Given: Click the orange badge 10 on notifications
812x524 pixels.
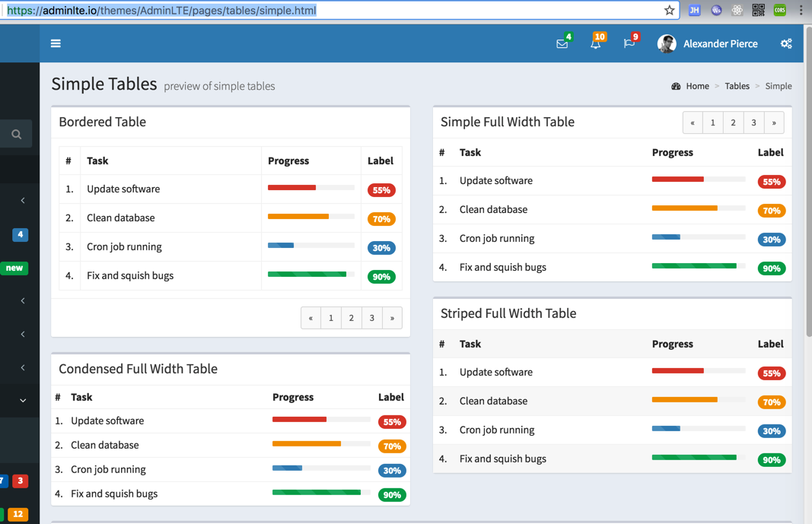Looking at the screenshot, I should click(600, 37).
